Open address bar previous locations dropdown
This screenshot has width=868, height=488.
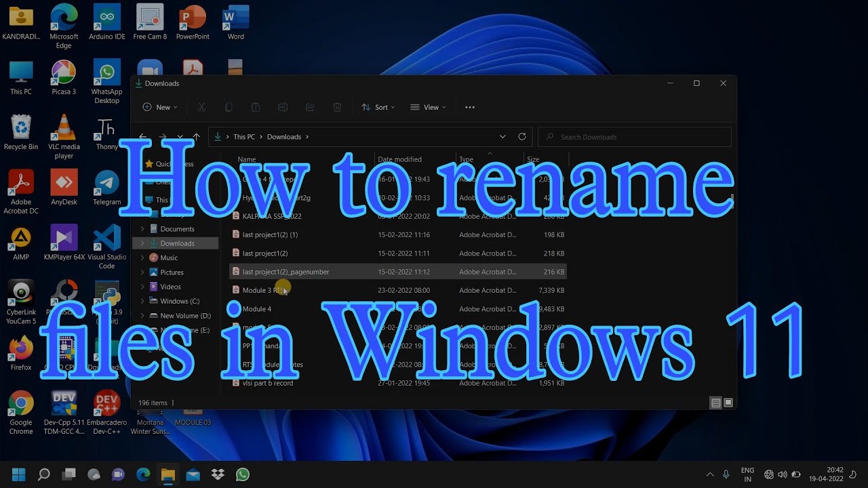(502, 136)
